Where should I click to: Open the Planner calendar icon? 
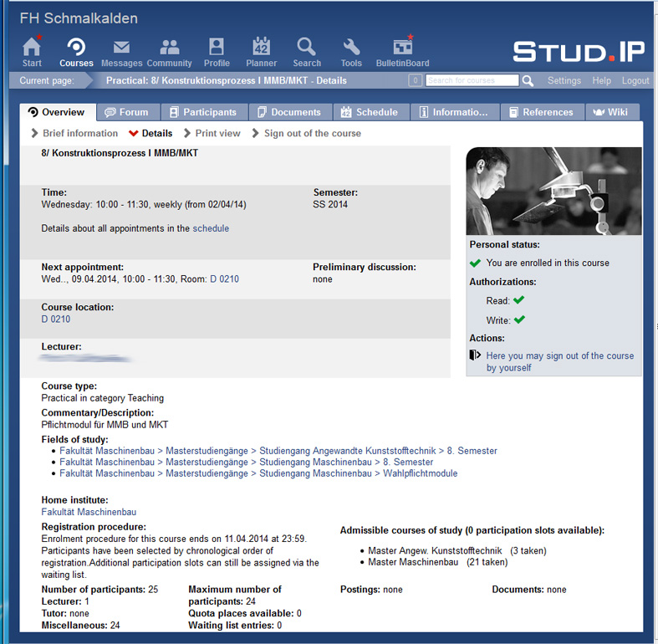[x=261, y=46]
